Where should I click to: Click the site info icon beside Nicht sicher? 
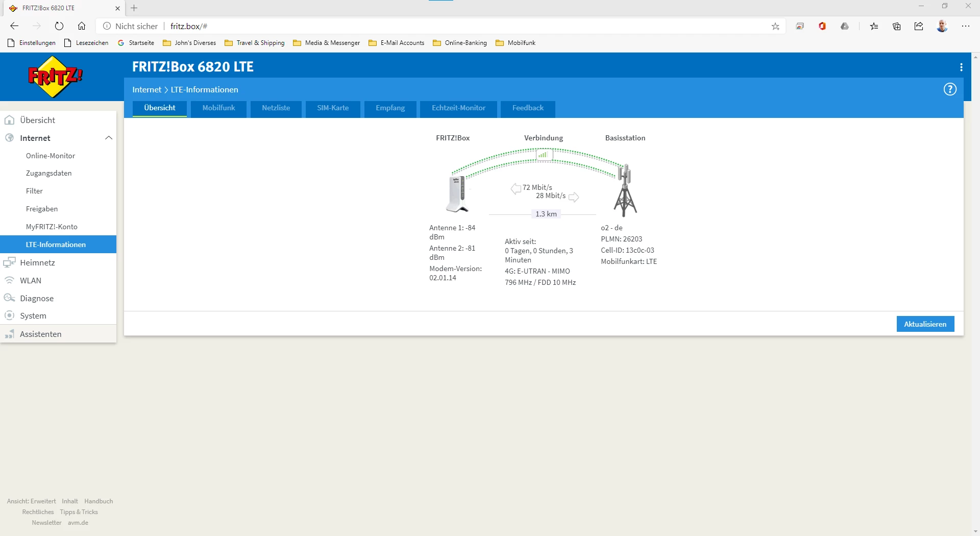[x=107, y=26]
